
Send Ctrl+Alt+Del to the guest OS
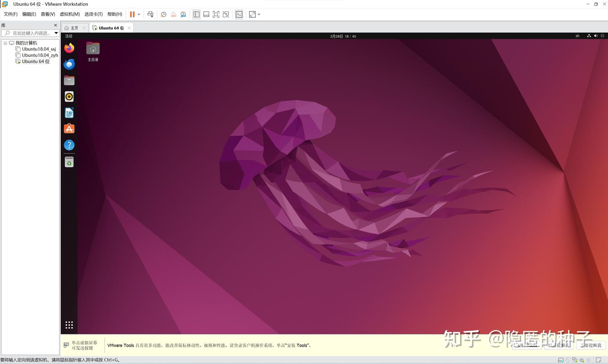pos(150,14)
